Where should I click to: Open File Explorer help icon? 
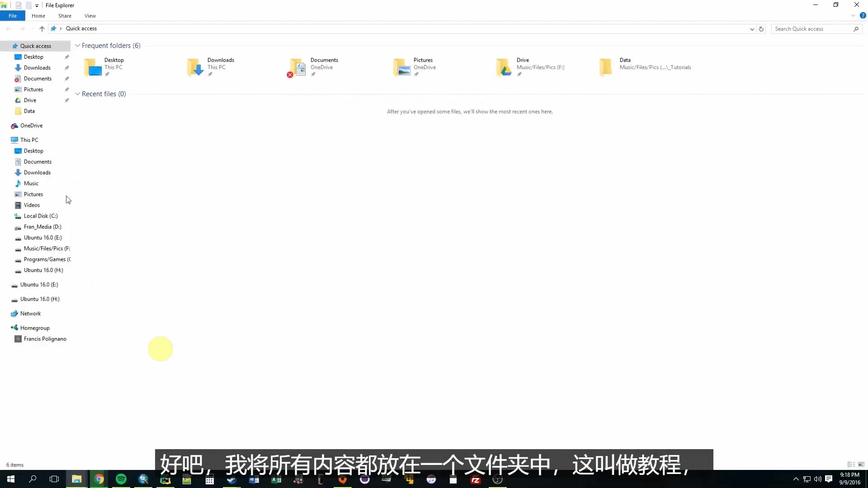tap(863, 15)
